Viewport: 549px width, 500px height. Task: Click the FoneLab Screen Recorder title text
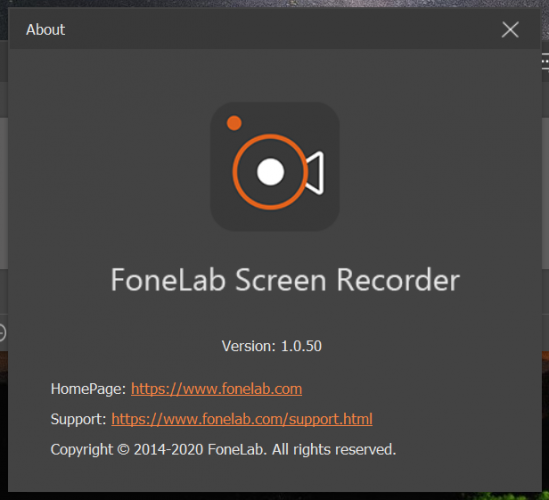point(285,280)
